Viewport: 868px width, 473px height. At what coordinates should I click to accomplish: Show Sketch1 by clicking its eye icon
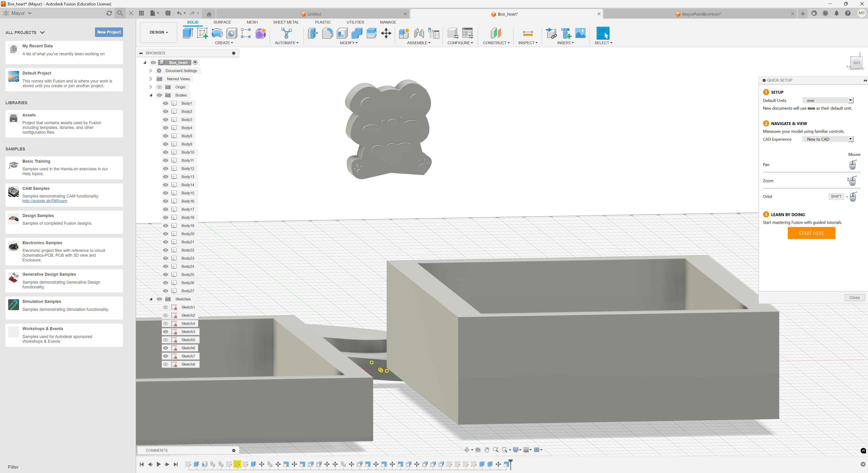click(165, 307)
